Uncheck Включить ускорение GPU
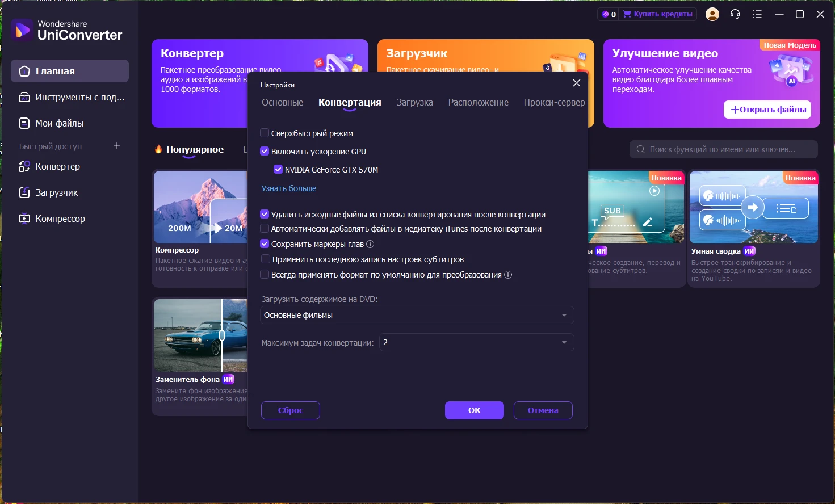Viewport: 835px width, 504px height. click(x=265, y=152)
